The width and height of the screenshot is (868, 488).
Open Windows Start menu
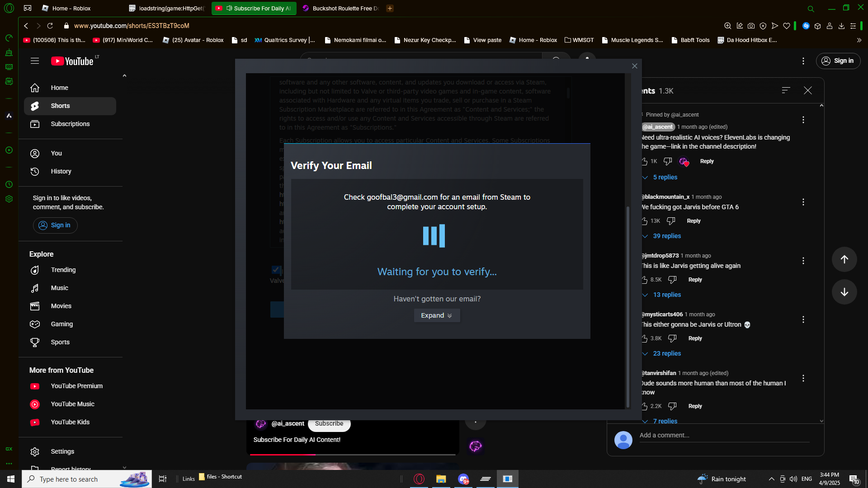(x=11, y=479)
